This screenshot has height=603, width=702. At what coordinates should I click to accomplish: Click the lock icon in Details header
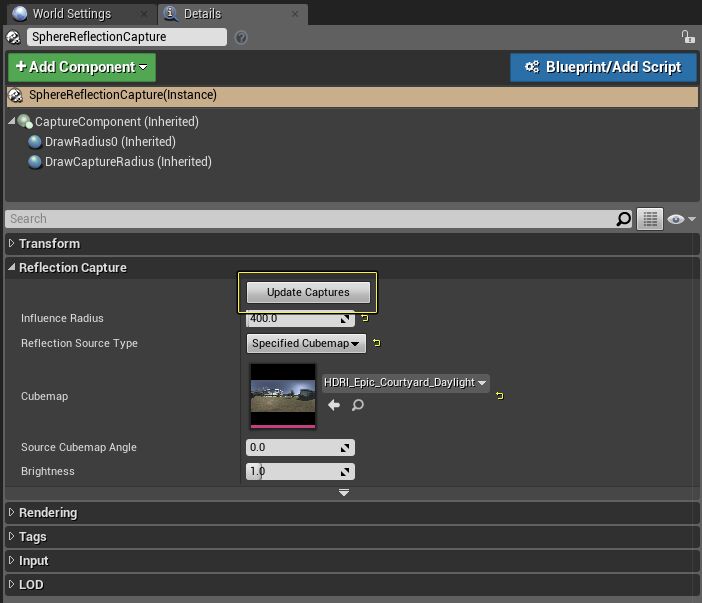(687, 37)
